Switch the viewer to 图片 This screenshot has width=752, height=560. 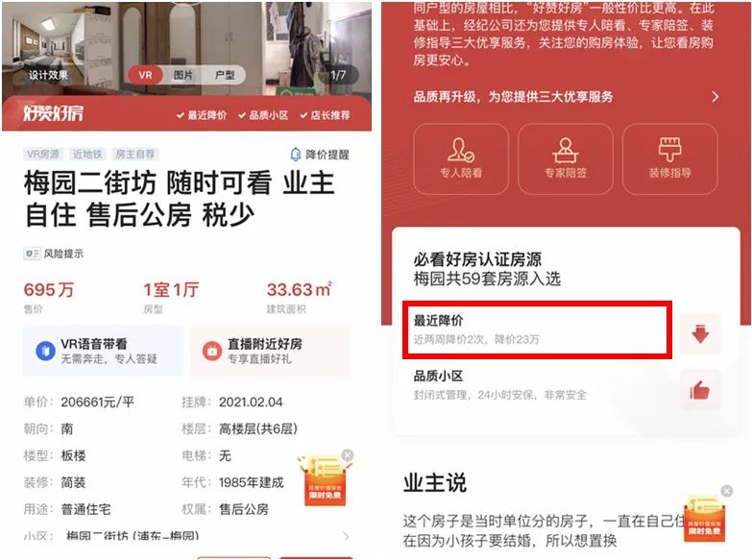point(182,75)
